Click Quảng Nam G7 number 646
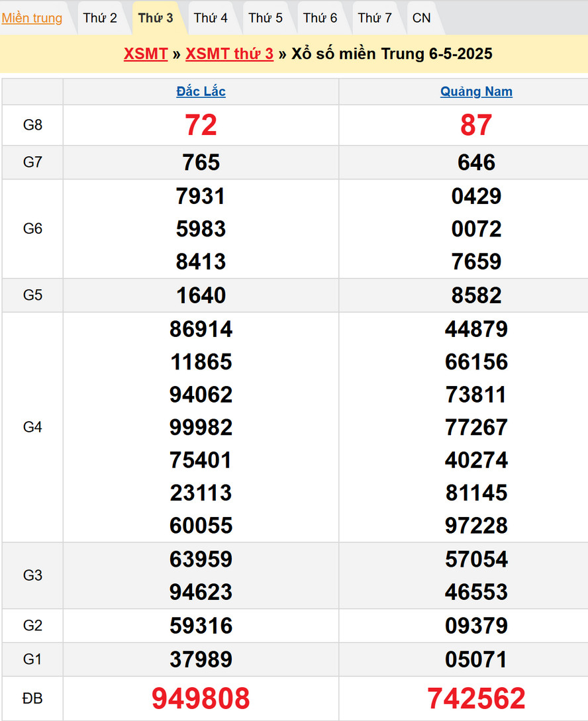The image size is (588, 721). click(476, 162)
